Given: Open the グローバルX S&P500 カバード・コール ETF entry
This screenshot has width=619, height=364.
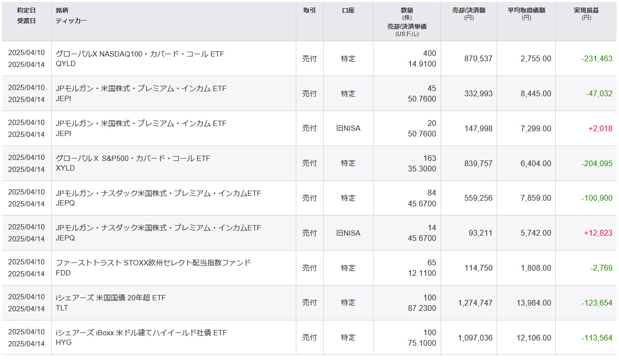Looking at the screenshot, I should pyautogui.click(x=133, y=158).
